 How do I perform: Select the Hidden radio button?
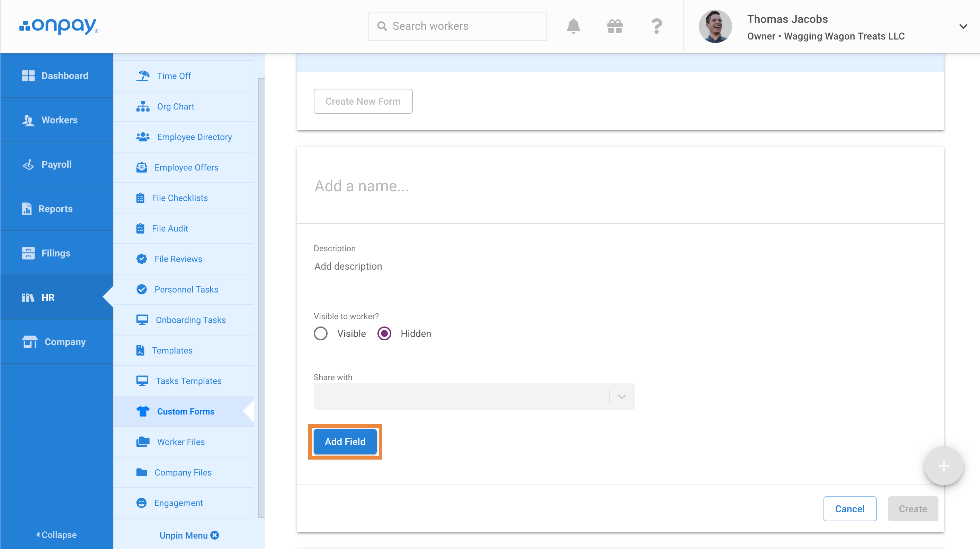[384, 333]
